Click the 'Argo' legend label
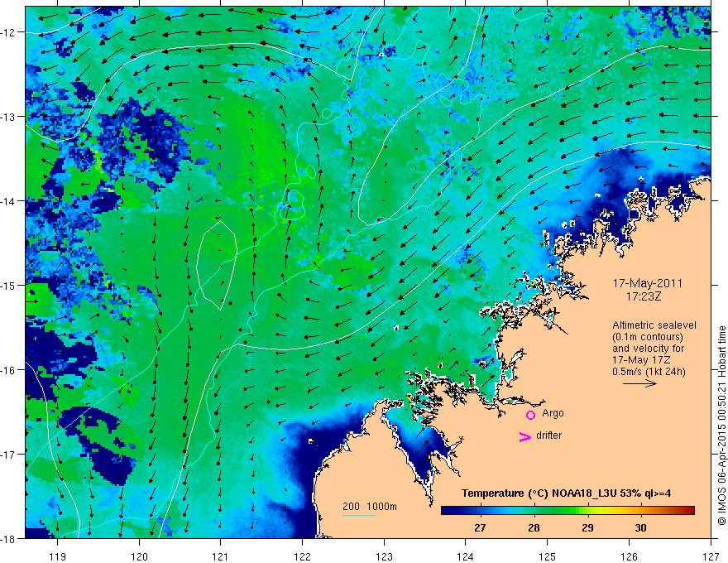728x563 pixels. 553,413
